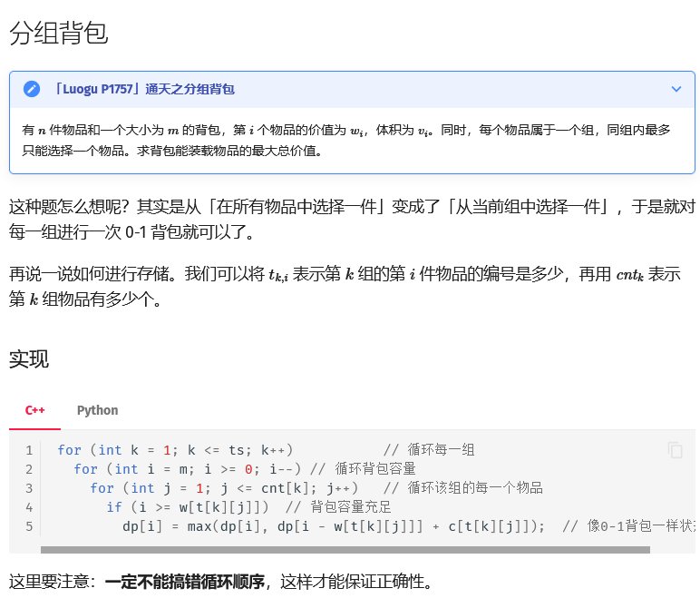Click the horizontal scrollbar under the code block

[345, 550]
